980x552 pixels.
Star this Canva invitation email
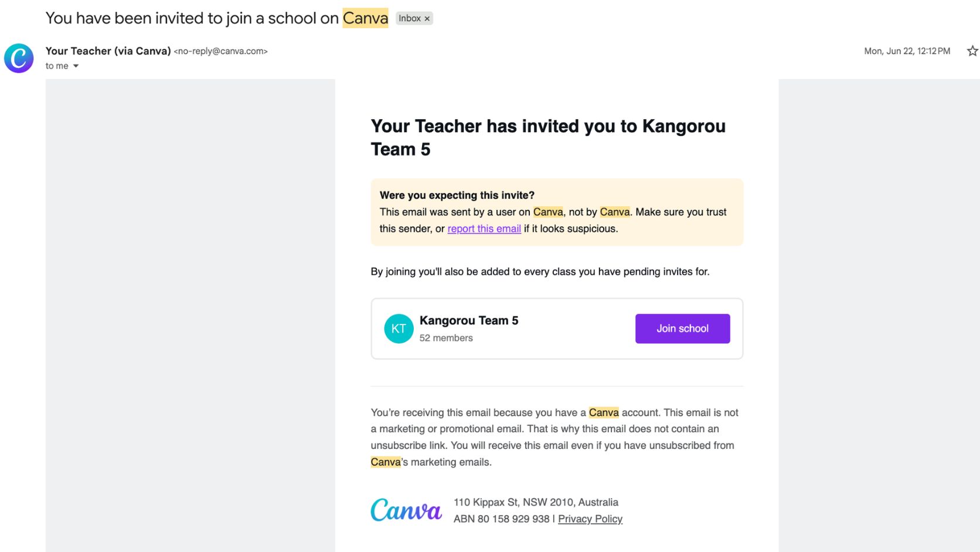[972, 51]
